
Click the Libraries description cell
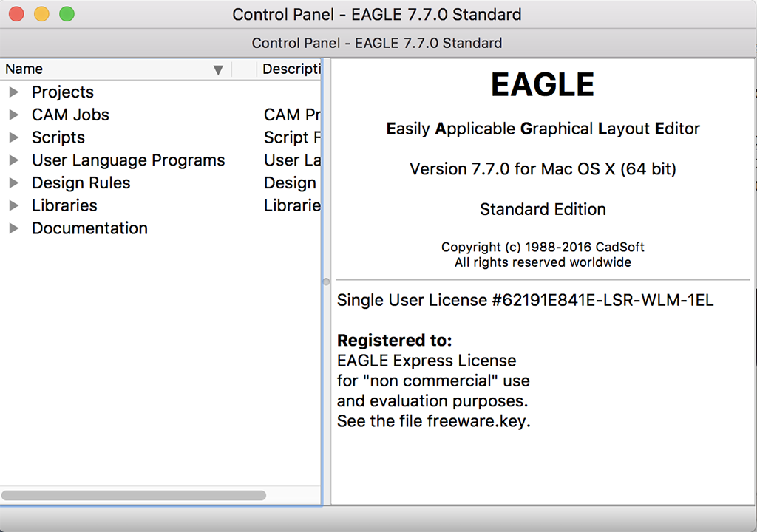click(292, 205)
